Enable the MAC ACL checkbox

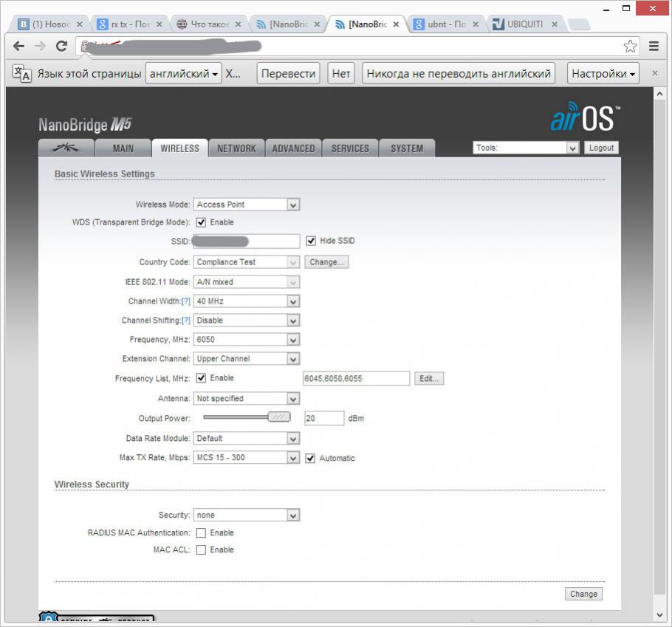201,550
